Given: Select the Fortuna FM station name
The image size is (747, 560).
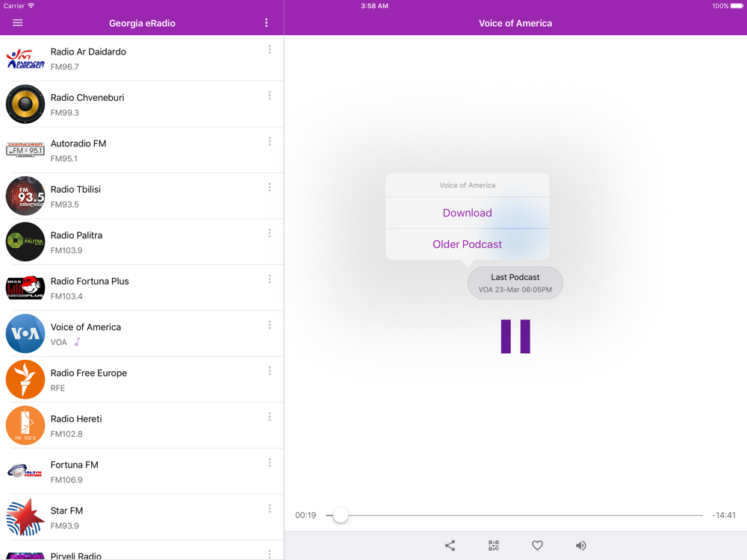Looking at the screenshot, I should click(74, 464).
